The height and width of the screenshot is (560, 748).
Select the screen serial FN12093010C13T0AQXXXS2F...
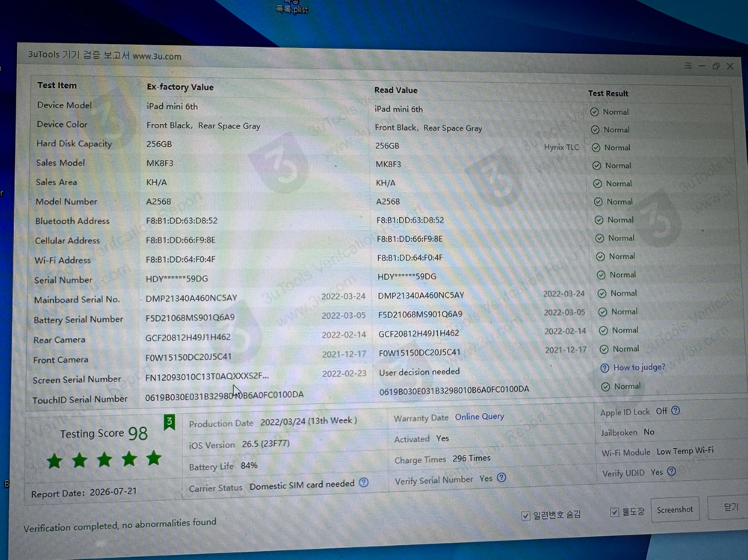(x=207, y=376)
